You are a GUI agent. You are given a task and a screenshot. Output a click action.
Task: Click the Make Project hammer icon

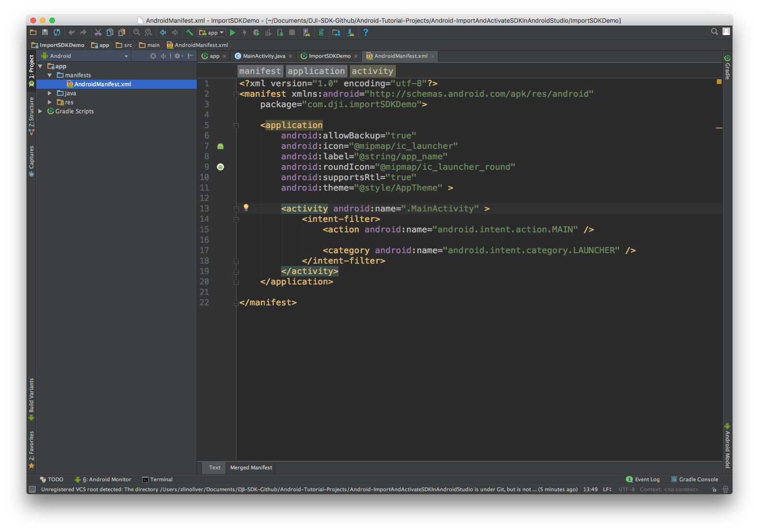189,33
